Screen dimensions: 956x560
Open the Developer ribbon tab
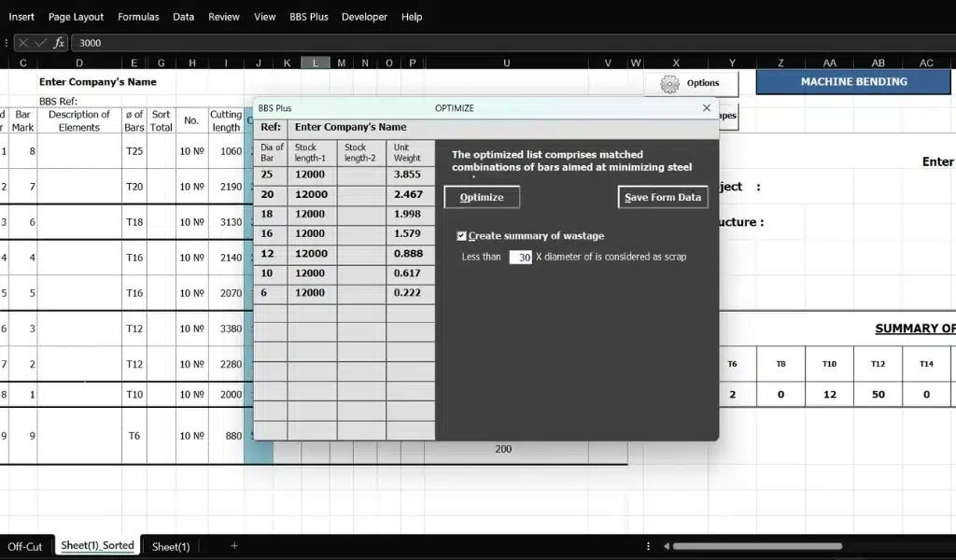364,17
